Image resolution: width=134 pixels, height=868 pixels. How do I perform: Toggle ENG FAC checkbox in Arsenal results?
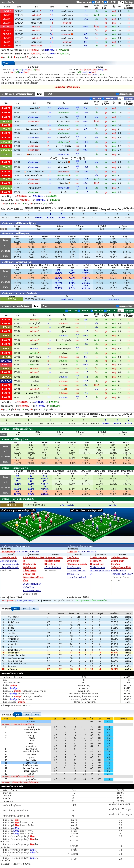[92, 311]
